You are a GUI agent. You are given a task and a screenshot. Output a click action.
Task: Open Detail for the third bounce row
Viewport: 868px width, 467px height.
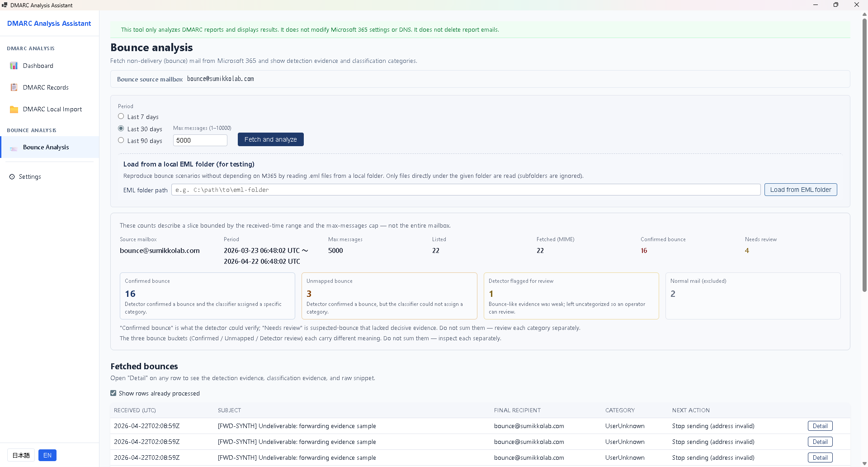[x=820, y=457]
